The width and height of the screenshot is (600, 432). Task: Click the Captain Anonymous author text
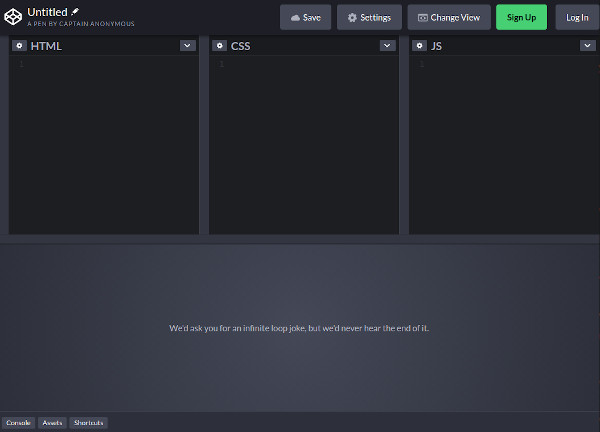97,24
